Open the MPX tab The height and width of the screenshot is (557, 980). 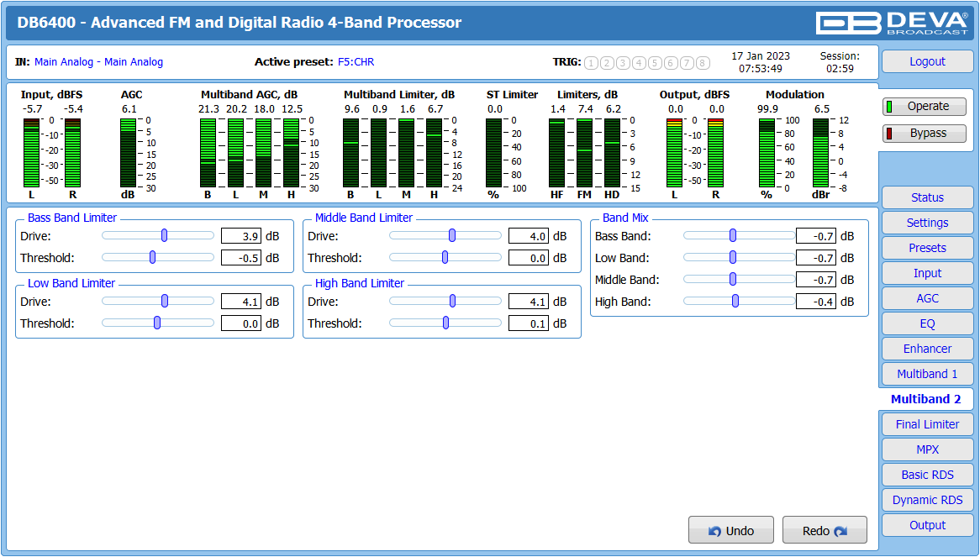point(928,449)
